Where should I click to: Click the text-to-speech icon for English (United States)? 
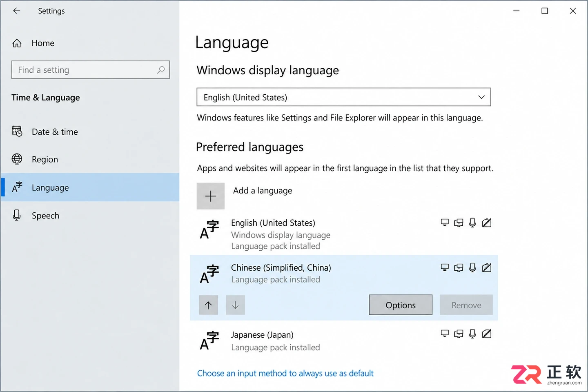click(459, 223)
